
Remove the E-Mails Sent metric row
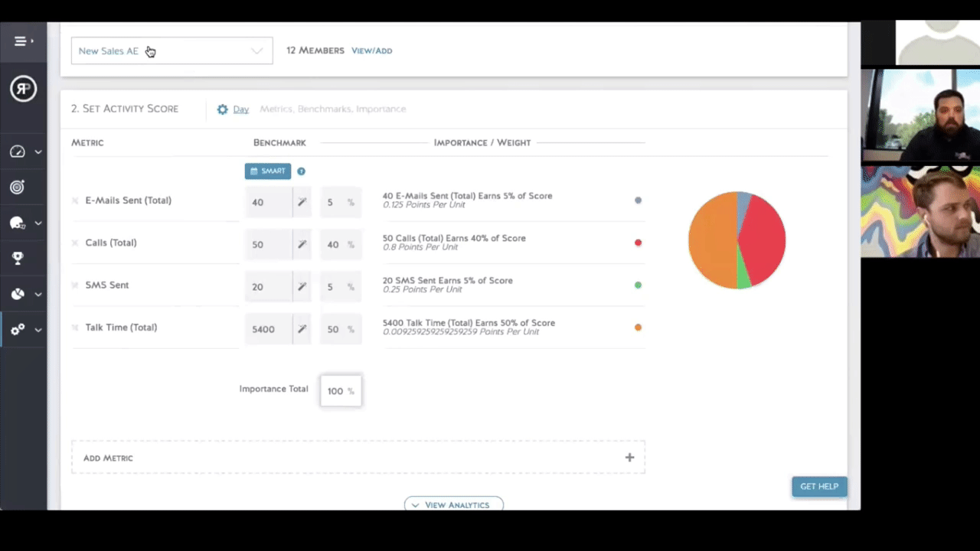tap(74, 200)
